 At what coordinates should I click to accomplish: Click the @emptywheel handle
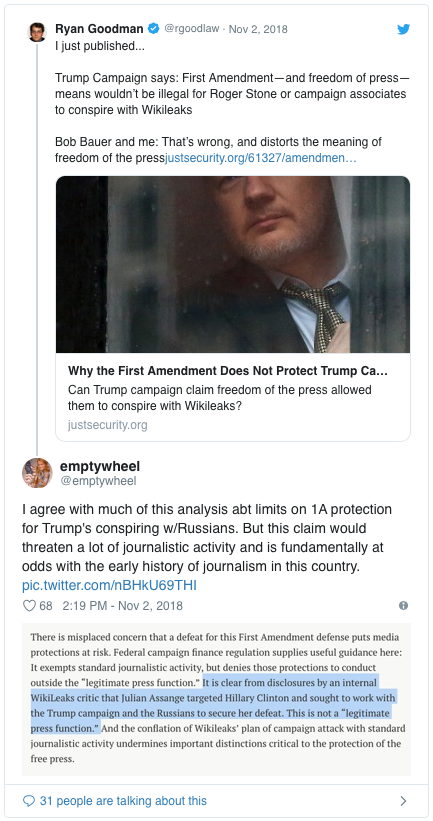[x=98, y=481]
